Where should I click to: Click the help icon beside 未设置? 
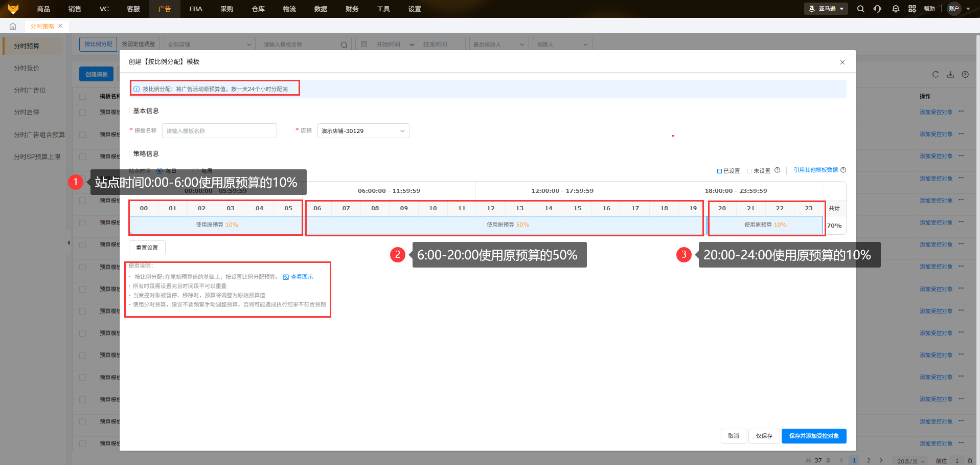coord(777,170)
